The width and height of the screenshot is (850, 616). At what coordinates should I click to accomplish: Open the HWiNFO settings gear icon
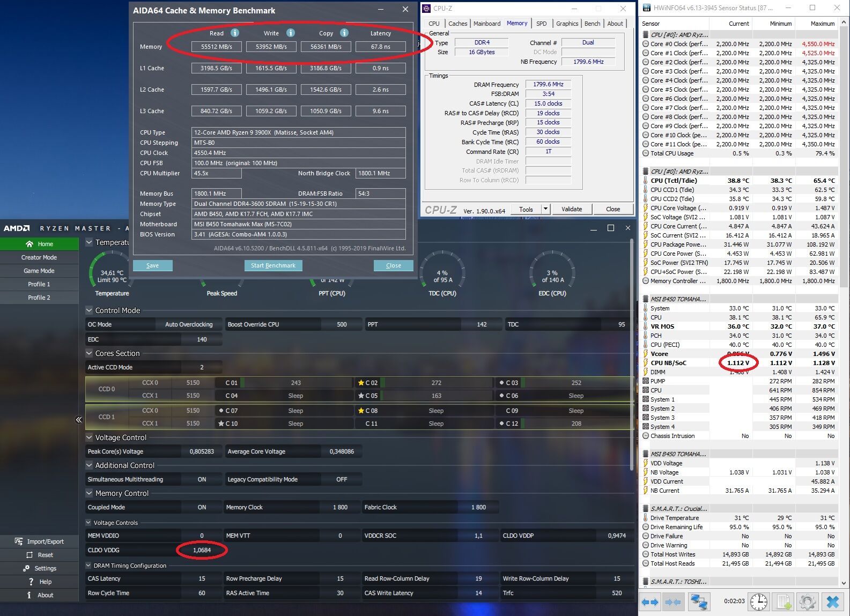click(808, 602)
